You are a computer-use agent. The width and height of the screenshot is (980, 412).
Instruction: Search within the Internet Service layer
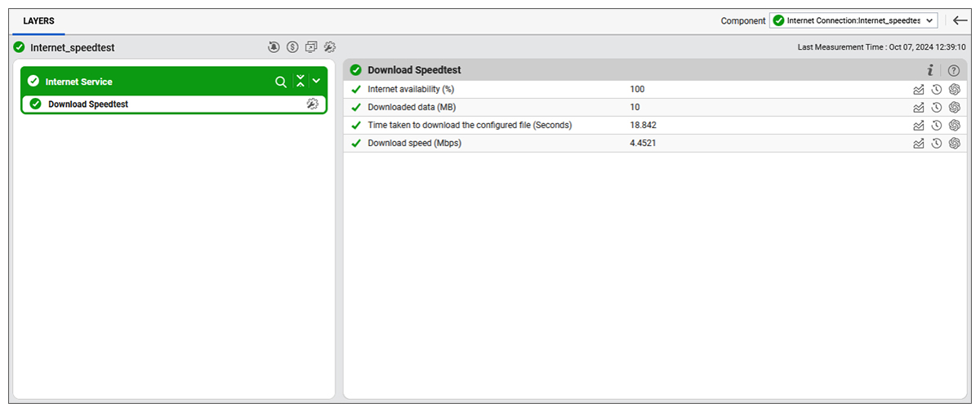[280, 82]
